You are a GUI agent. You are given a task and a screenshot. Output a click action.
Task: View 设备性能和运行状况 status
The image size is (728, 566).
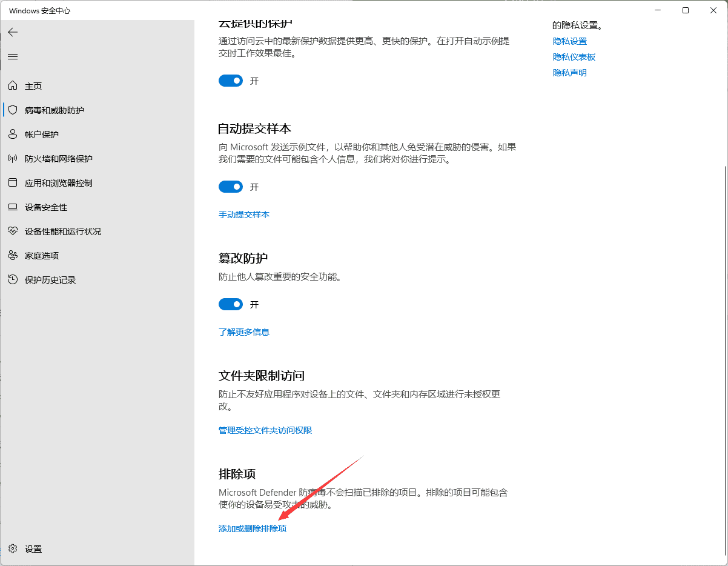point(12,231)
